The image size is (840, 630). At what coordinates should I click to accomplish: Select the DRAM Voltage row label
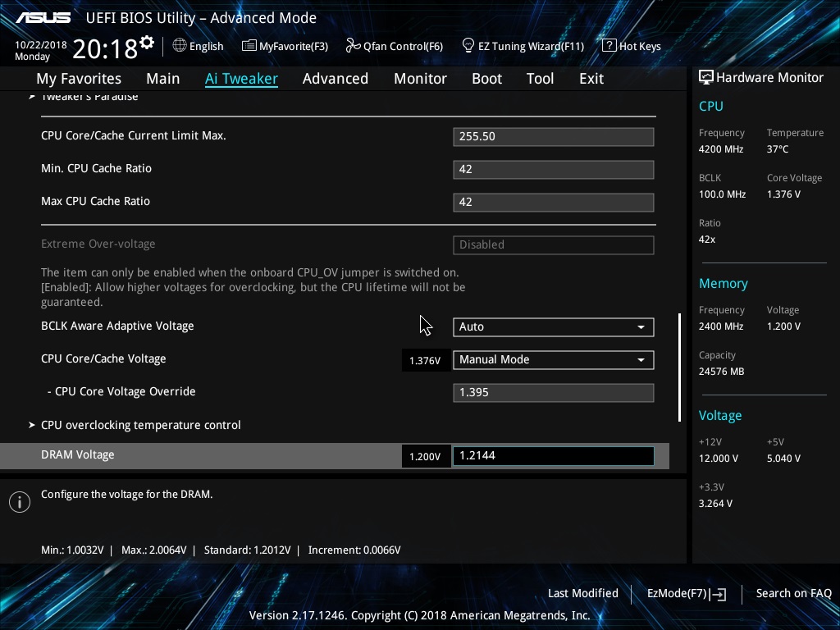(x=78, y=454)
